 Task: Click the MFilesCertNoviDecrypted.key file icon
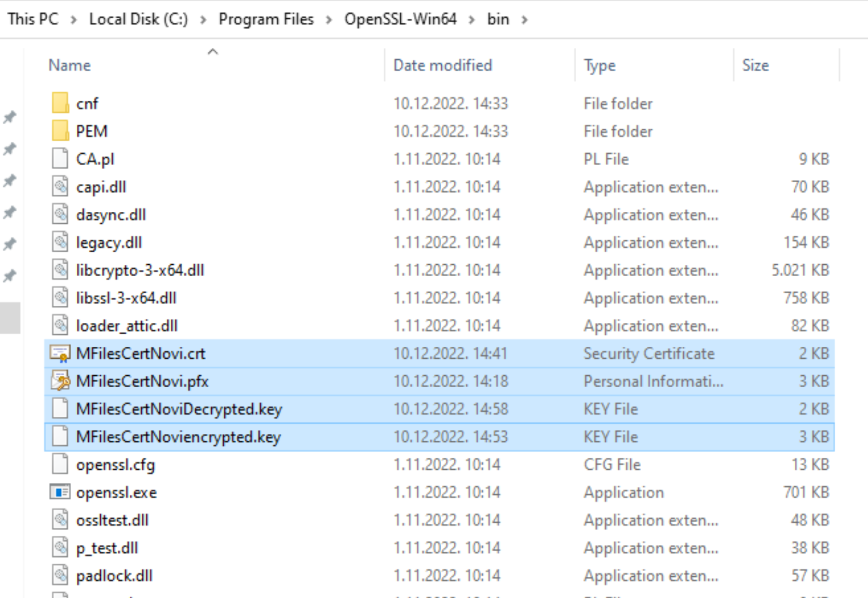tap(59, 409)
